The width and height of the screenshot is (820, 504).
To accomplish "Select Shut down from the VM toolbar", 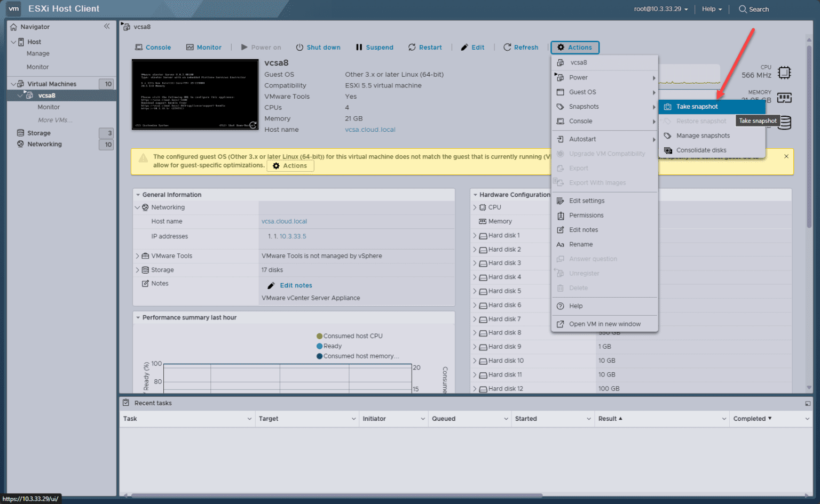I will [318, 47].
